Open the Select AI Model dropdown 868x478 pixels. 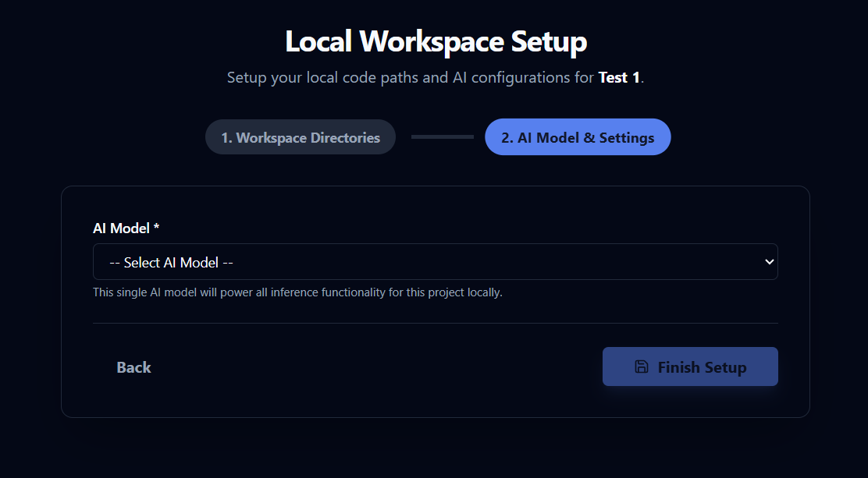coord(435,262)
